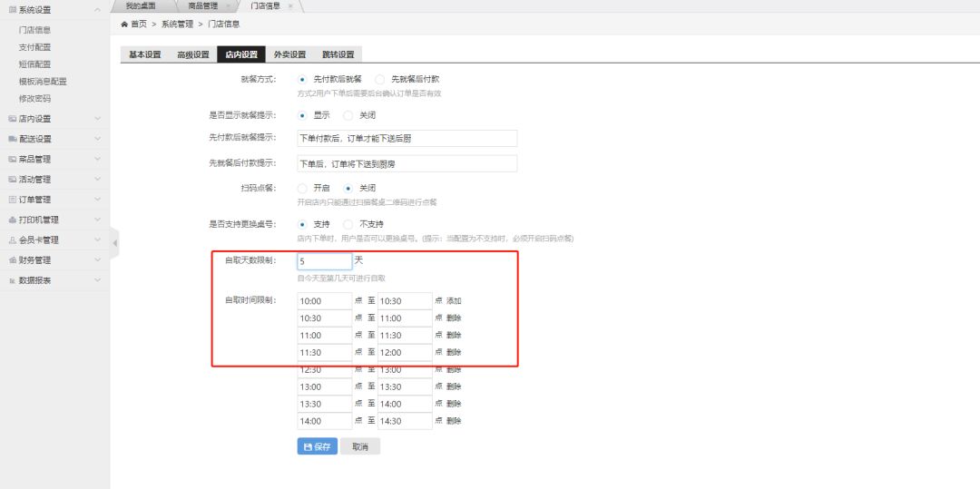Click the 财务管理 bank icon
Screen dimensions: 980x489
click(13, 260)
